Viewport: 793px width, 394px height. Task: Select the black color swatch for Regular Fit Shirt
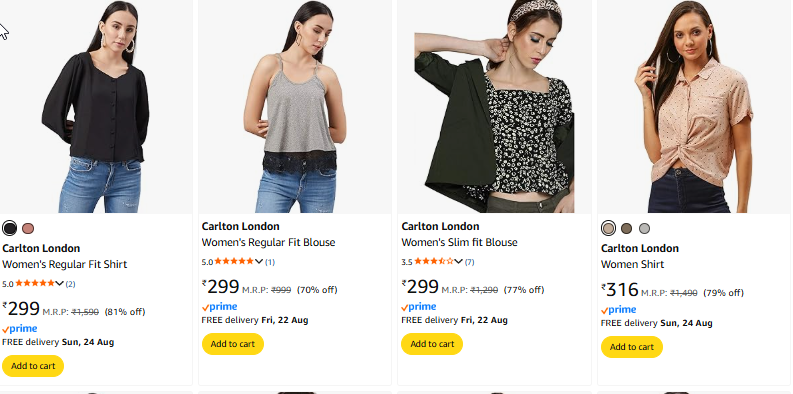coord(10,229)
